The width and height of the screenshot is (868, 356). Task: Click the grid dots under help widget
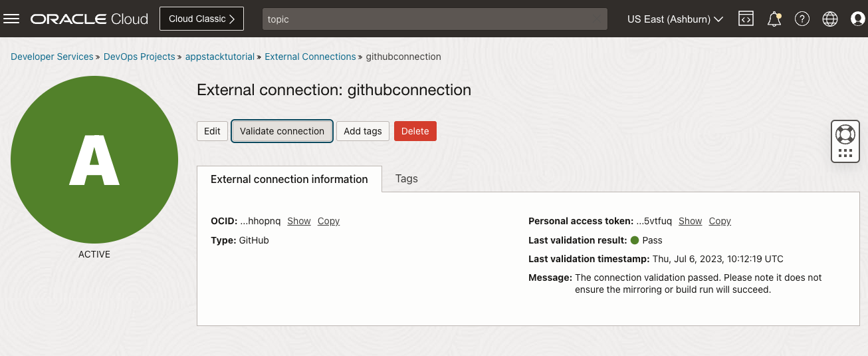click(x=845, y=154)
